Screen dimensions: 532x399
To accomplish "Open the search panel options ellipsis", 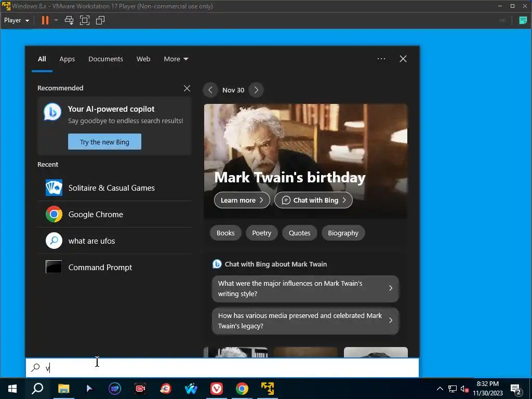I will 381,59.
